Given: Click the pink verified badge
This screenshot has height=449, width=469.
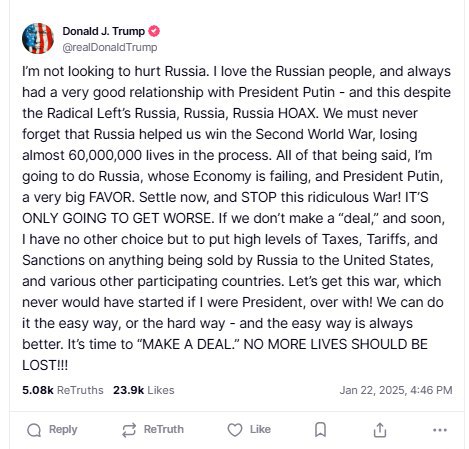Looking at the screenshot, I should (x=154, y=31).
